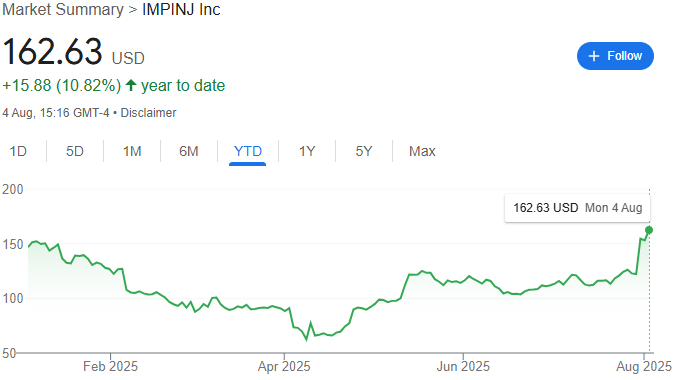Click the 162.63 USD price tooltip
Viewport: 688px width, 380px height.
pos(577,208)
